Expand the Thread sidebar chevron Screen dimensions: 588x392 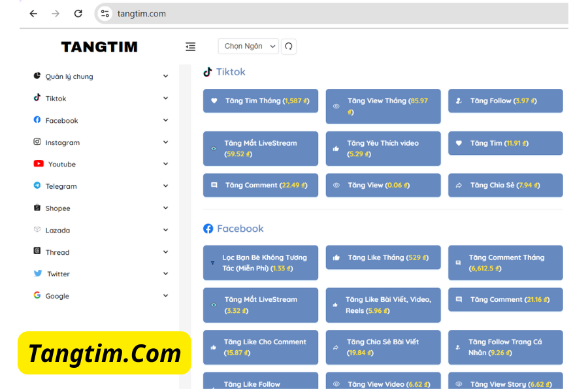pos(165,252)
